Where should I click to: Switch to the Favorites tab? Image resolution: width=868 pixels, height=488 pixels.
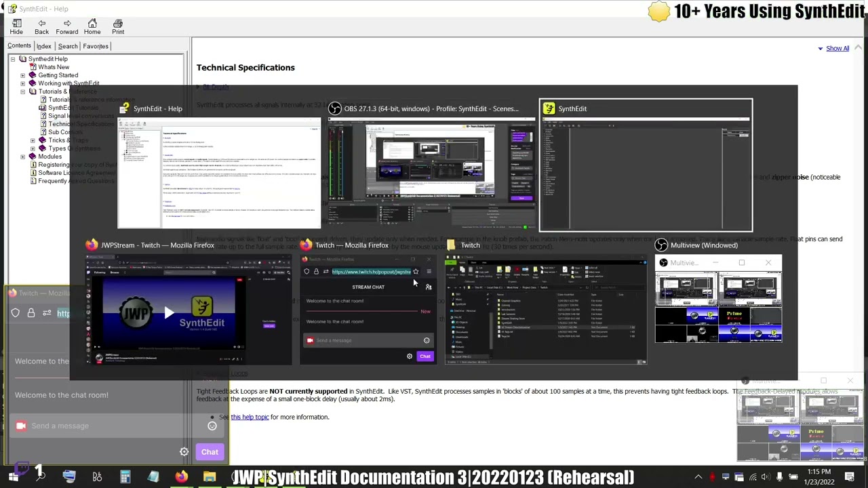click(x=96, y=46)
